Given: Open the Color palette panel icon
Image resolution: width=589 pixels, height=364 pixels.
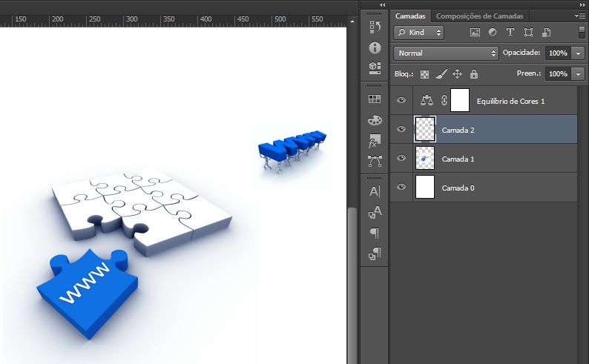Looking at the screenshot, I should tap(375, 119).
